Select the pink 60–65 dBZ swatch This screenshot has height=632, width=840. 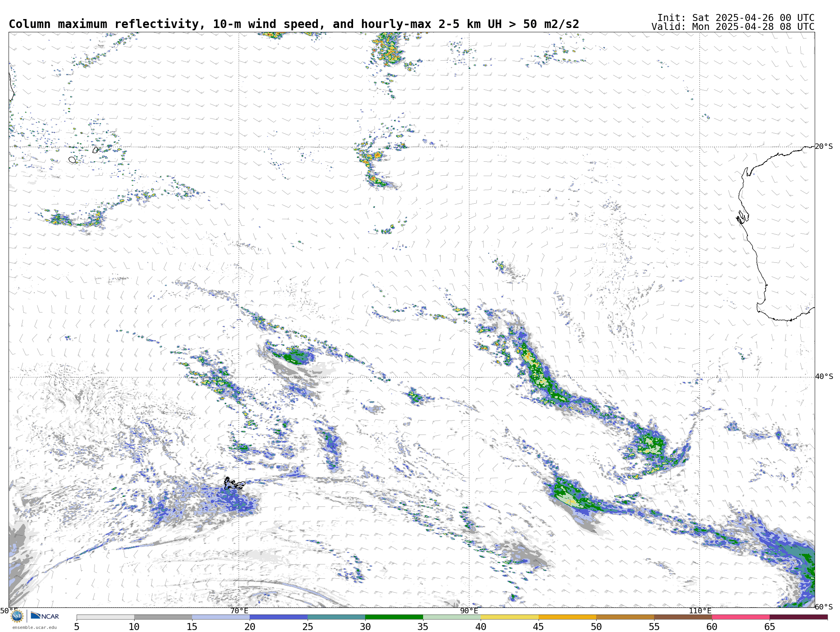(740, 617)
